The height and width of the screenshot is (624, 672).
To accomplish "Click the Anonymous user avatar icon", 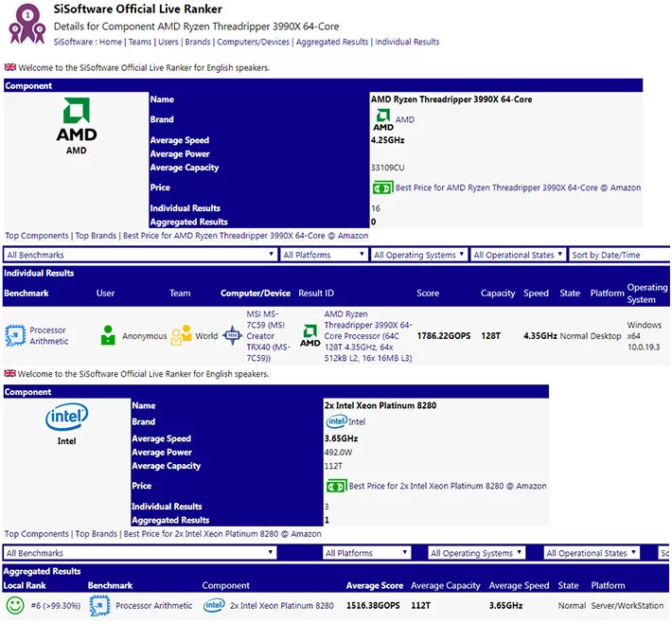I will pos(108,335).
